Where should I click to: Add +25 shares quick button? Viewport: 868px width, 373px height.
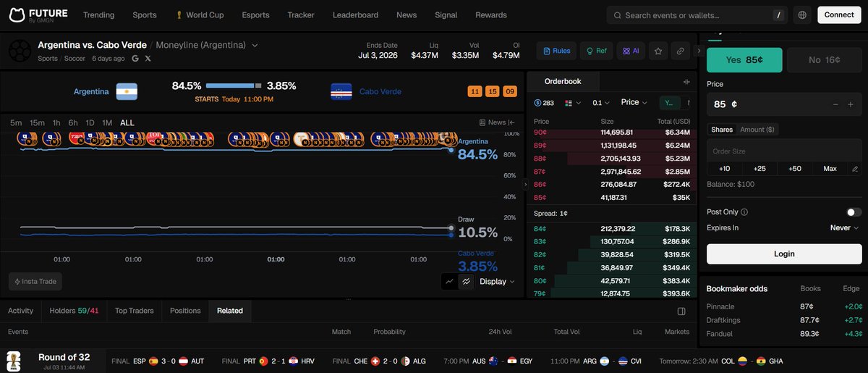pyautogui.click(x=759, y=169)
